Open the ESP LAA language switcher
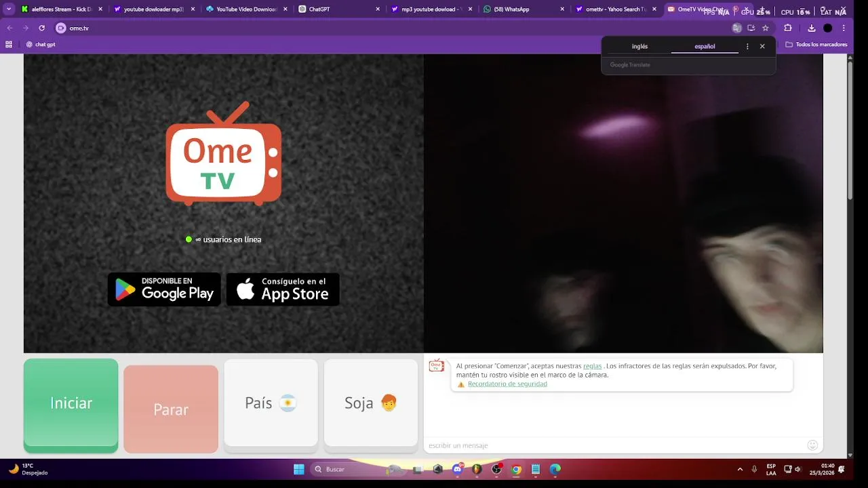Image resolution: width=868 pixels, height=488 pixels. [771, 469]
